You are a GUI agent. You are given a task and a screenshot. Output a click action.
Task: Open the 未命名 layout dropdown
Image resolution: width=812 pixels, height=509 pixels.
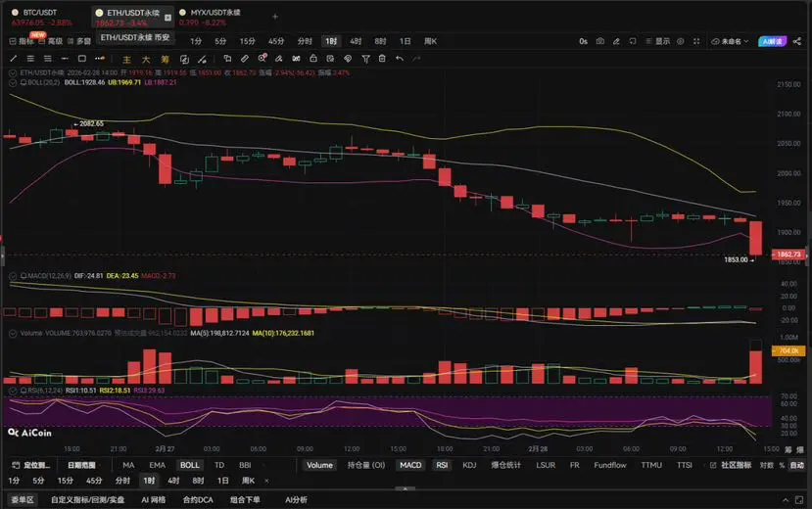pyautogui.click(x=730, y=41)
